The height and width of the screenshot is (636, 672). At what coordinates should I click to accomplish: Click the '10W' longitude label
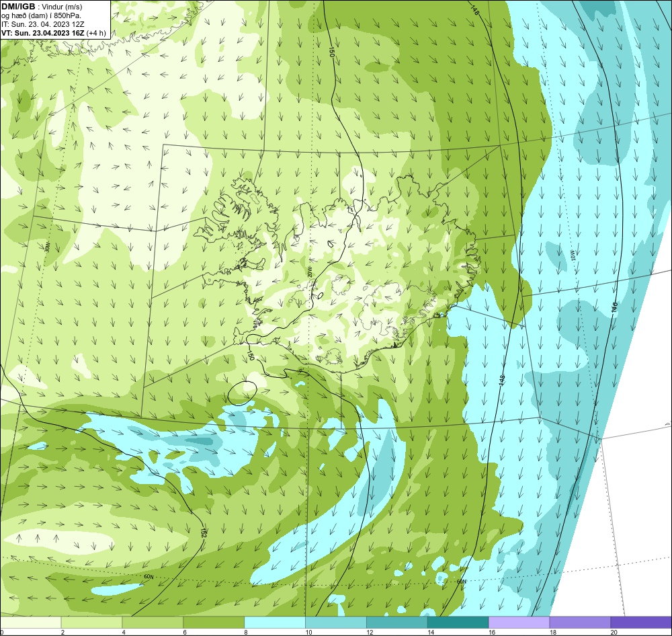click(573, 255)
